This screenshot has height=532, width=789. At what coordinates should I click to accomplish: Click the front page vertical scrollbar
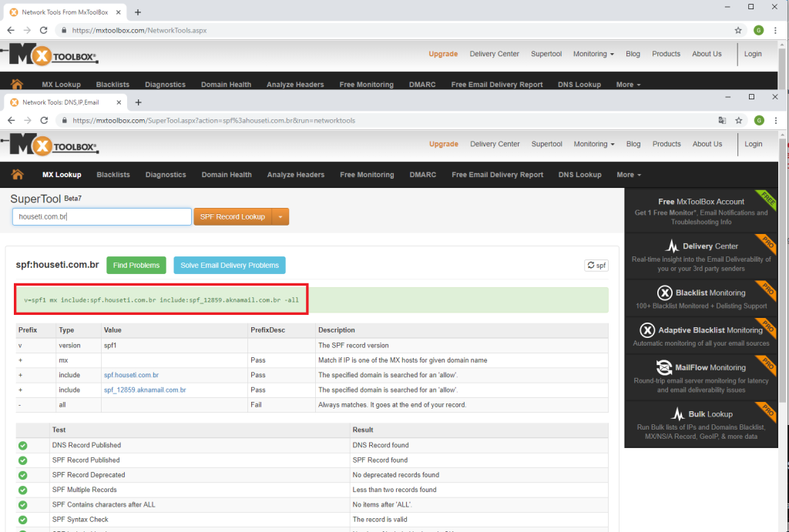(783, 272)
